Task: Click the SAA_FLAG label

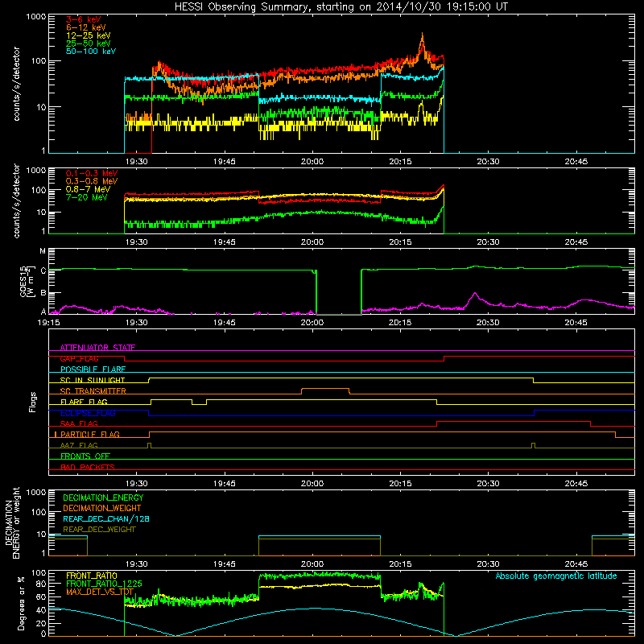Action: 79,423
